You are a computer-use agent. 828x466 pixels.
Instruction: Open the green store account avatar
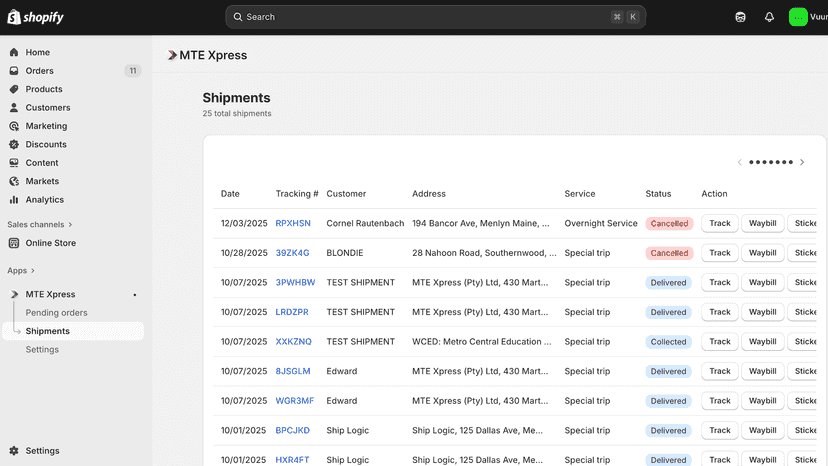click(x=798, y=17)
